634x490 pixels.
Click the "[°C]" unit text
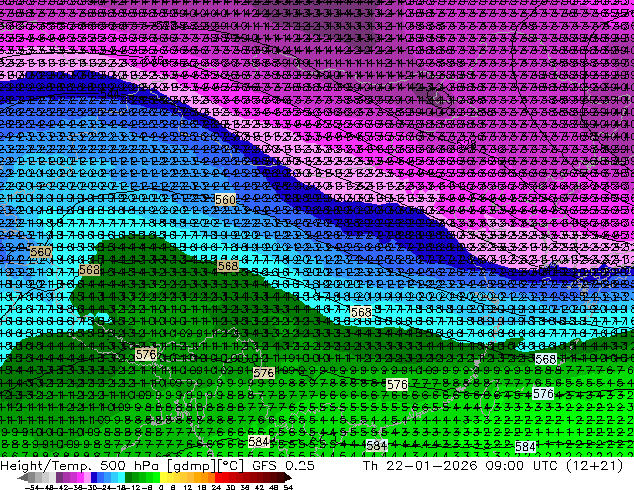[x=231, y=466]
